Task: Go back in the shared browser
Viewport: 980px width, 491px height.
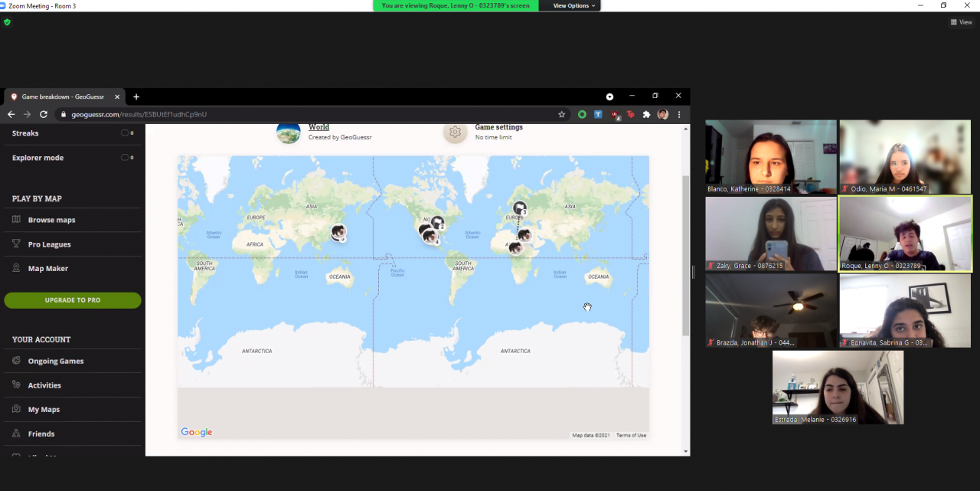Action: pyautogui.click(x=11, y=114)
